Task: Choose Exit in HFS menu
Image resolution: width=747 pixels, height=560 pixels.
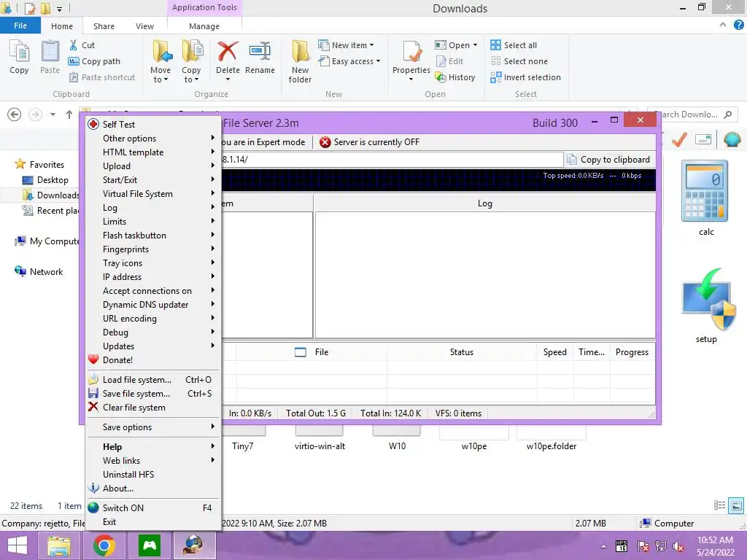Action: click(x=152, y=522)
